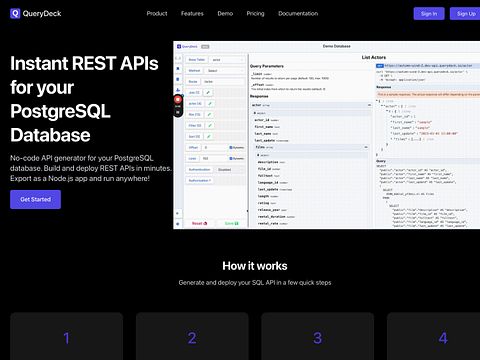
Task: Click the Route input field
Action: (223, 82)
